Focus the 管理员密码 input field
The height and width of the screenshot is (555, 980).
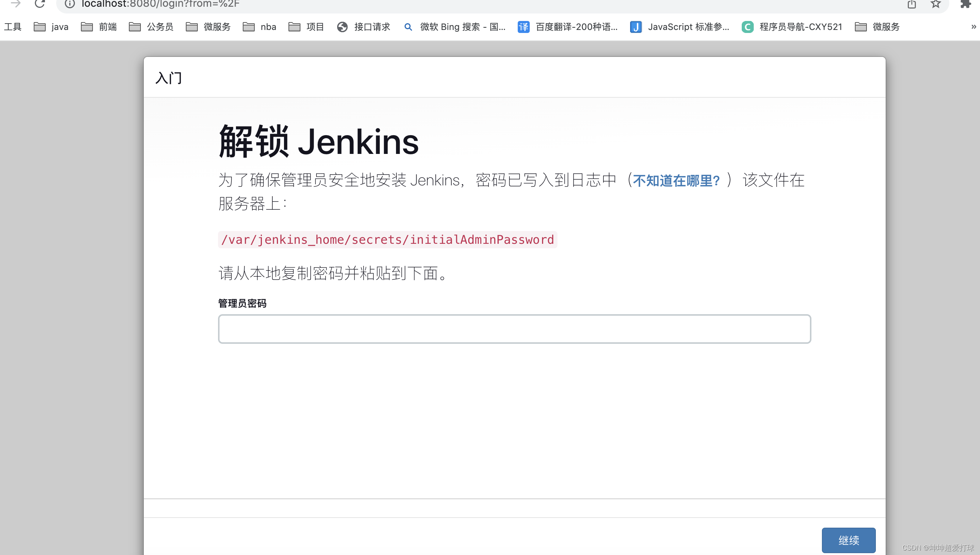click(514, 328)
